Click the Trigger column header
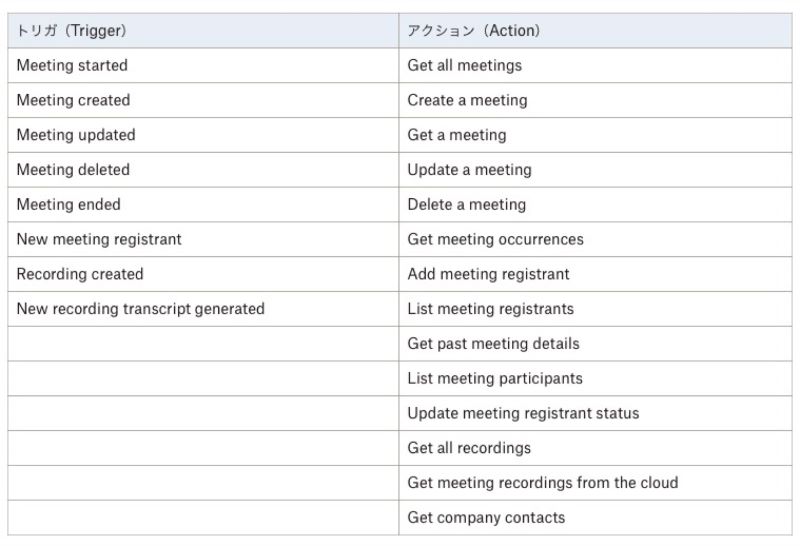The width and height of the screenshot is (800, 546). pyautogui.click(x=203, y=31)
